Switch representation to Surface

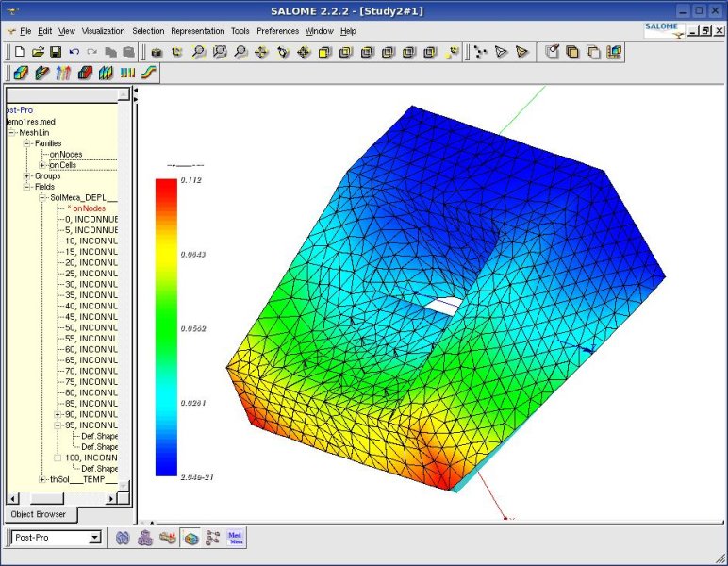click(521, 52)
